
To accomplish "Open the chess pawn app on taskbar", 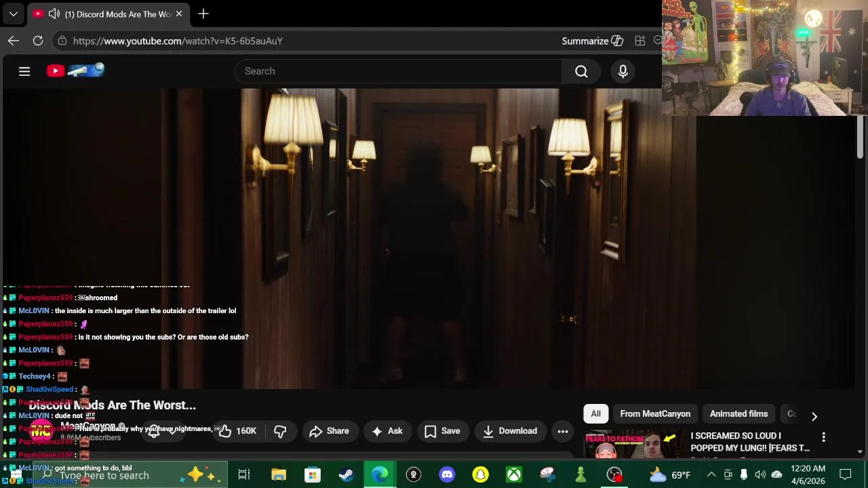I will tap(580, 475).
